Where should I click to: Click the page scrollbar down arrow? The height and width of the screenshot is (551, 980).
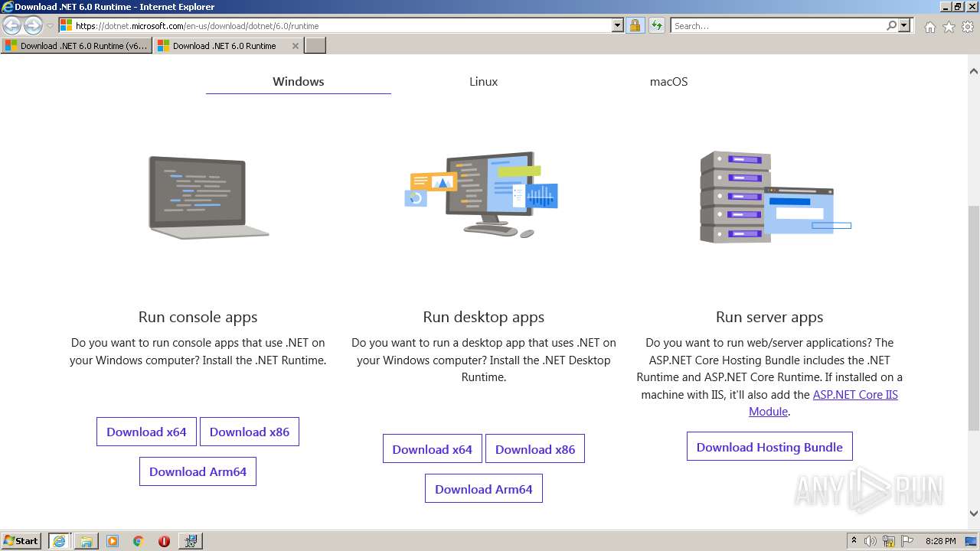point(974,514)
